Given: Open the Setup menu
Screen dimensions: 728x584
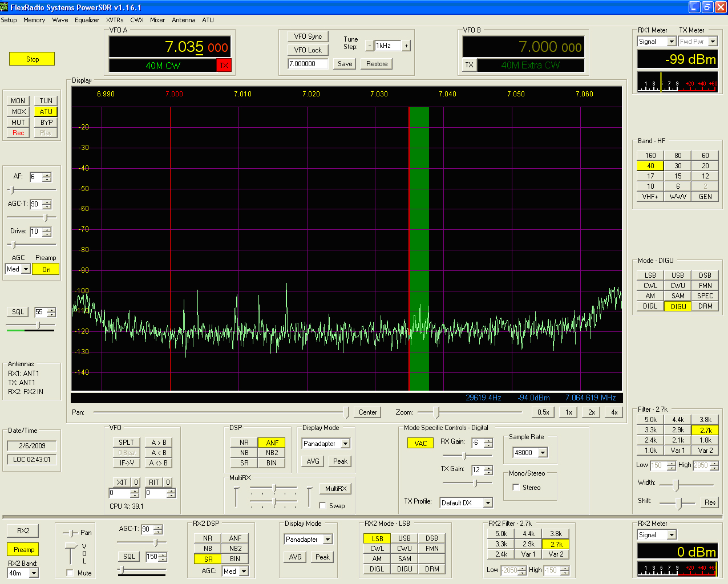Looking at the screenshot, I should coord(9,20).
